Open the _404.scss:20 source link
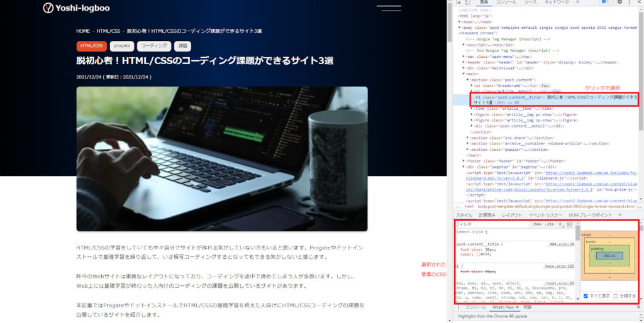This screenshot has height=323, width=644. [561, 244]
